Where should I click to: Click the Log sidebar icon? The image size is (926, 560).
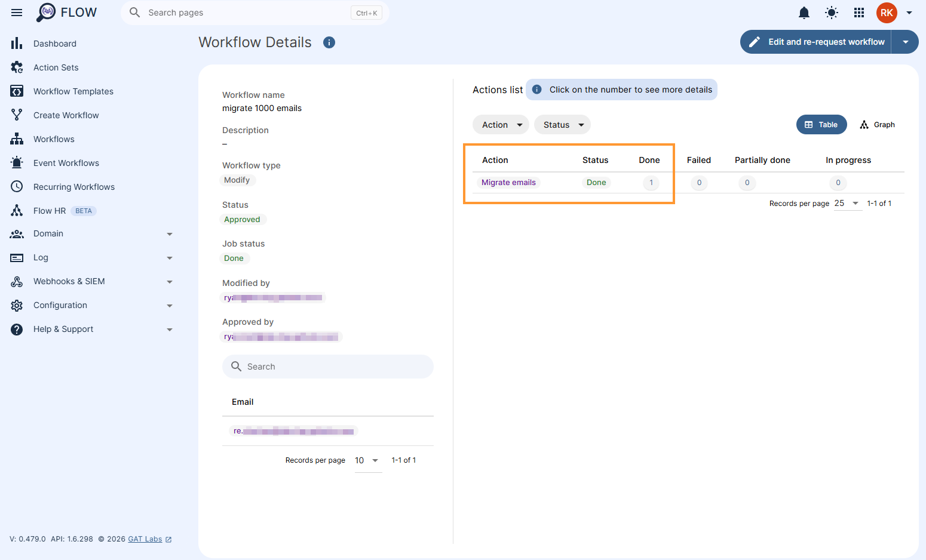coord(17,258)
